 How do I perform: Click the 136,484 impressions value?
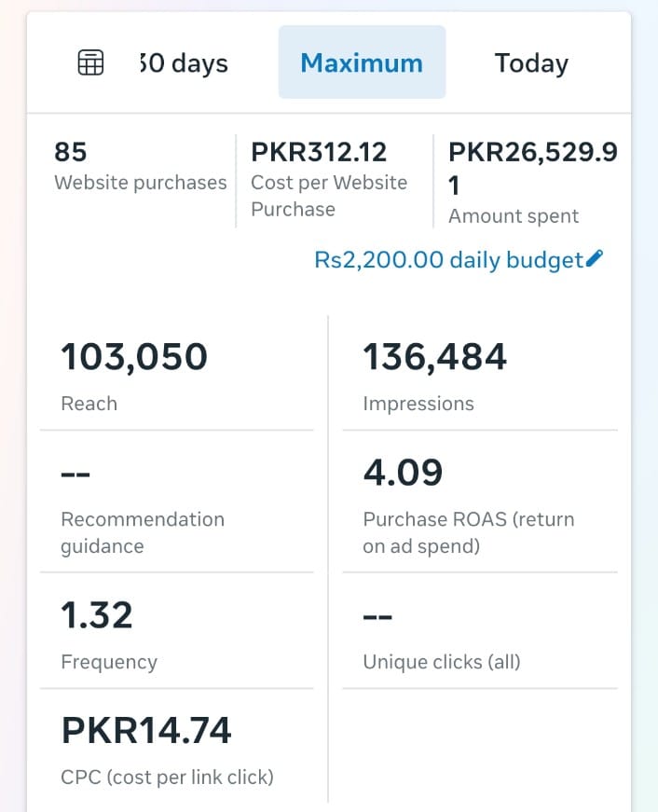pyautogui.click(x=434, y=357)
